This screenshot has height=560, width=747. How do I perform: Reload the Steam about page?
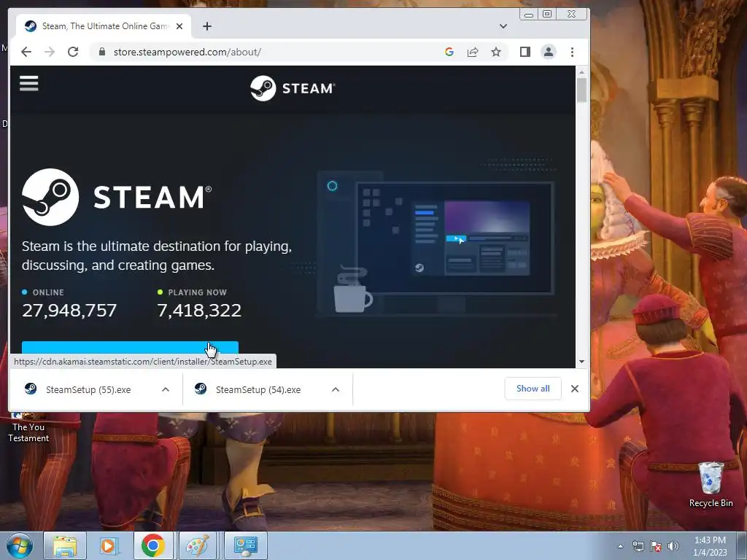(73, 52)
